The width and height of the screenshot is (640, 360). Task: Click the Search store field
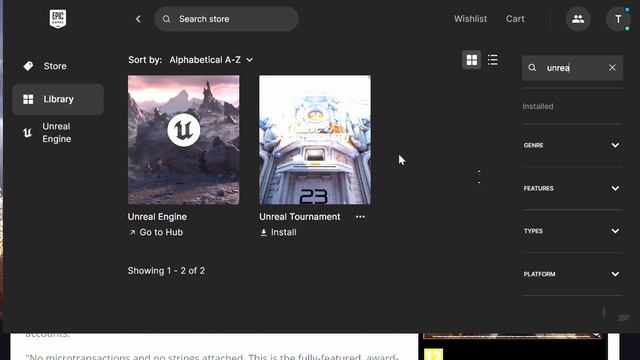coord(226,19)
